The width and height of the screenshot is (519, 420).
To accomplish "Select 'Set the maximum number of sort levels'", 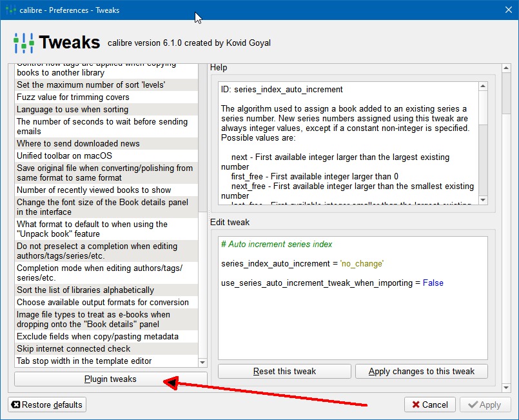I will [x=106, y=85].
